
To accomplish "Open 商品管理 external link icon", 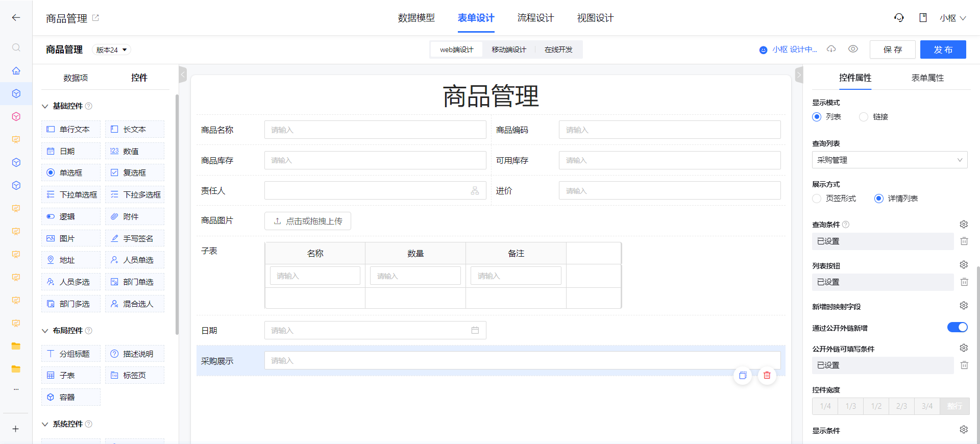I will [x=95, y=18].
